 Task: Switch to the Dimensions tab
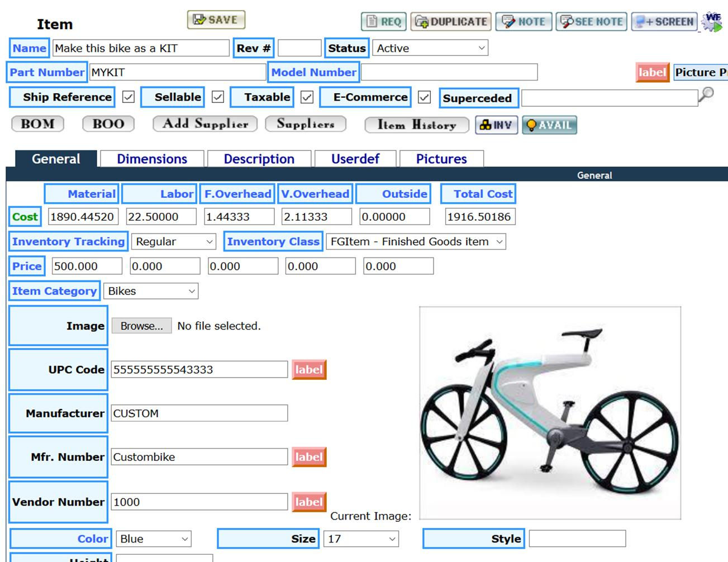click(x=152, y=159)
